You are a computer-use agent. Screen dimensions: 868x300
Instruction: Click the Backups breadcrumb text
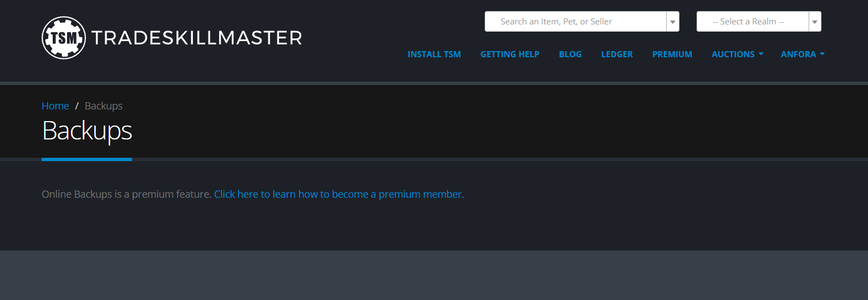104,106
